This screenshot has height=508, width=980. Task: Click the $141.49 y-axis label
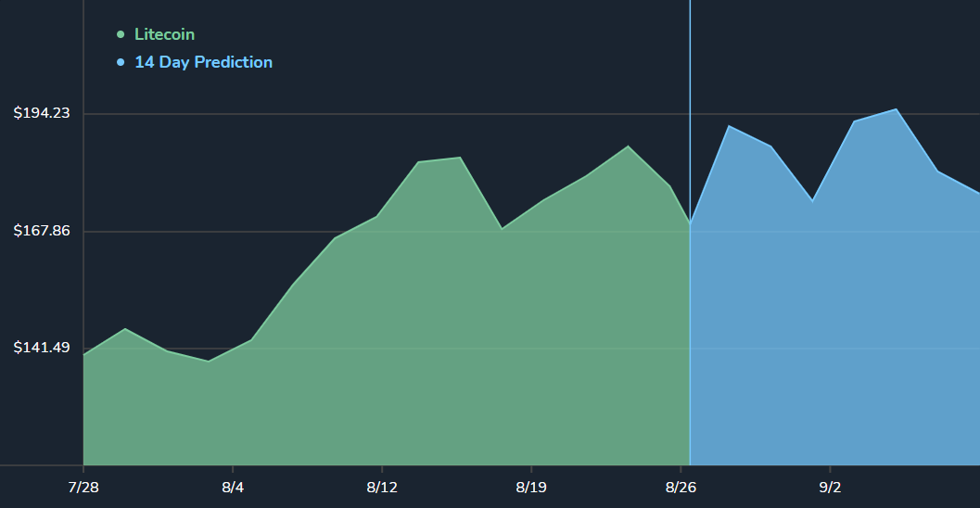(x=42, y=348)
